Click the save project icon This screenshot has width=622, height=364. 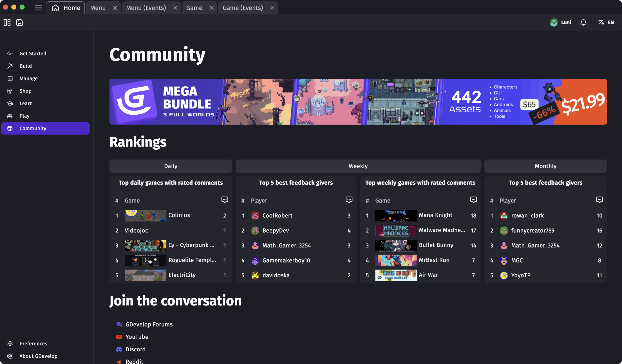pos(19,22)
